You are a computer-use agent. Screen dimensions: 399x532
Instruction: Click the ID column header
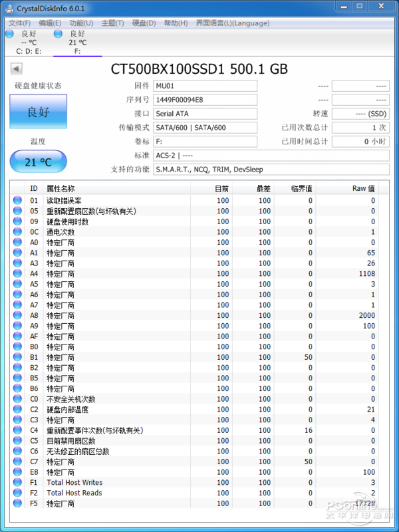[34, 189]
